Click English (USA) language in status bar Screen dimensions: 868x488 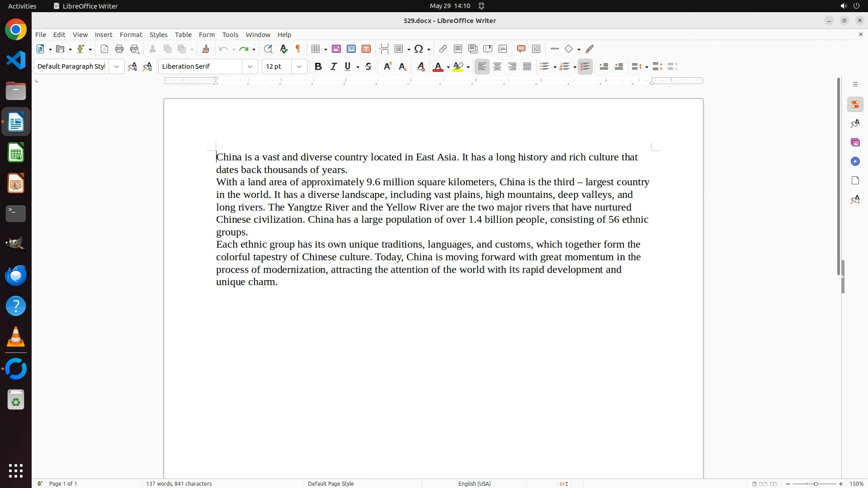point(474,483)
